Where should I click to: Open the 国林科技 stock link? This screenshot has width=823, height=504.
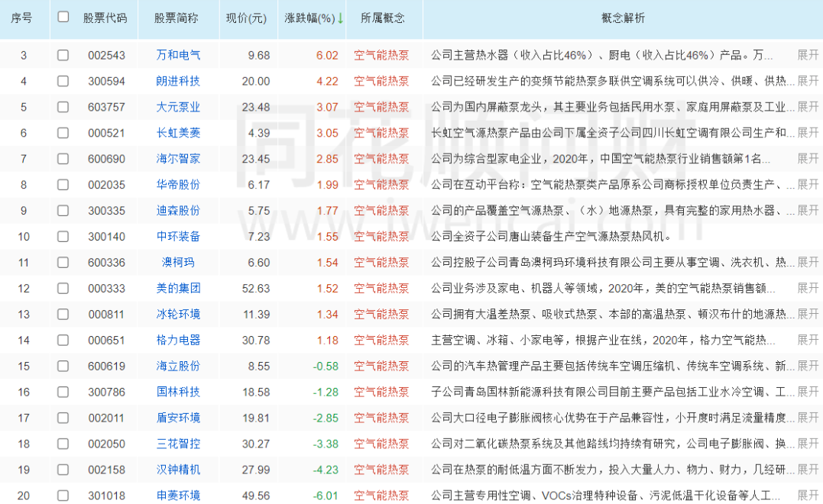coord(179,392)
